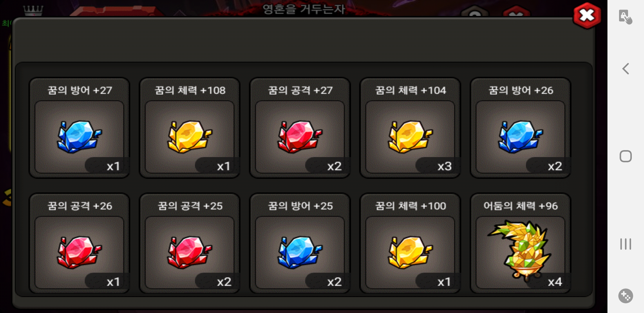The image size is (644, 313).
Task: Open Android recent apps button
Action: [x=626, y=244]
